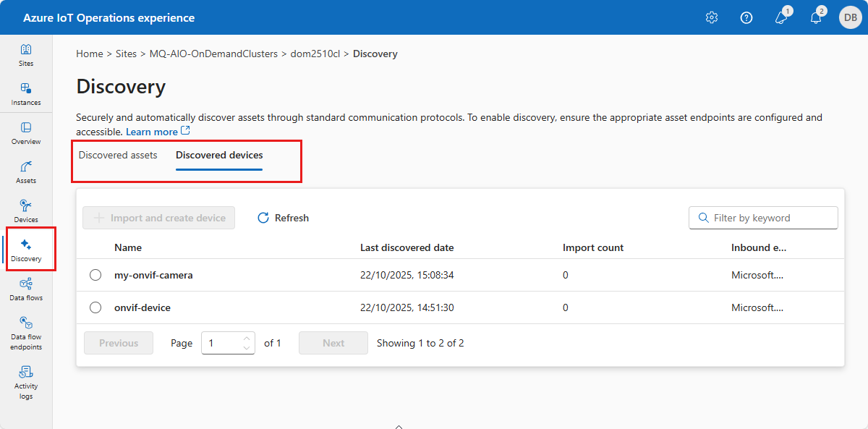Click the Filter by keyword field
The image size is (868, 429).
point(763,218)
